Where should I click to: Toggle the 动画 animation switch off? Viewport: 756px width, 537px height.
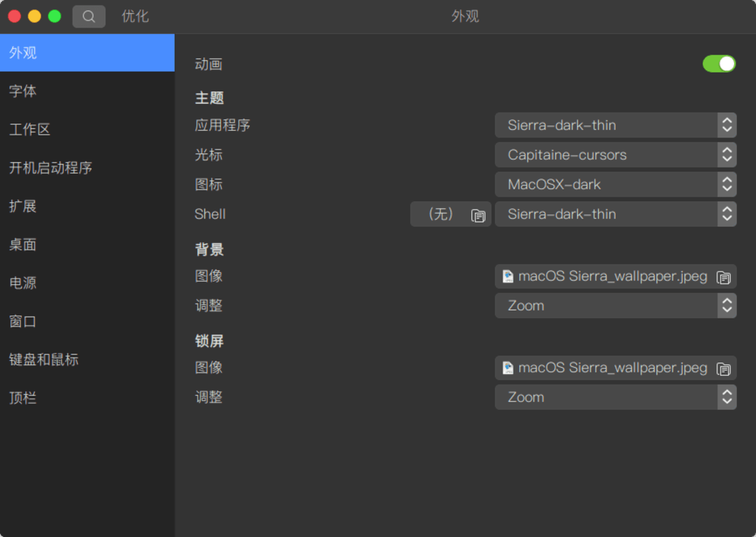[x=719, y=64]
